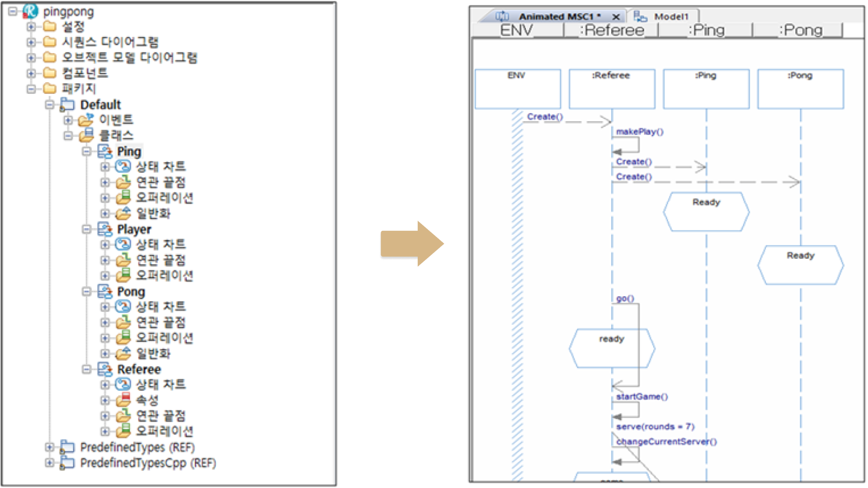Click the Referee class icon
This screenshot has width=868, height=488.
[x=105, y=369]
